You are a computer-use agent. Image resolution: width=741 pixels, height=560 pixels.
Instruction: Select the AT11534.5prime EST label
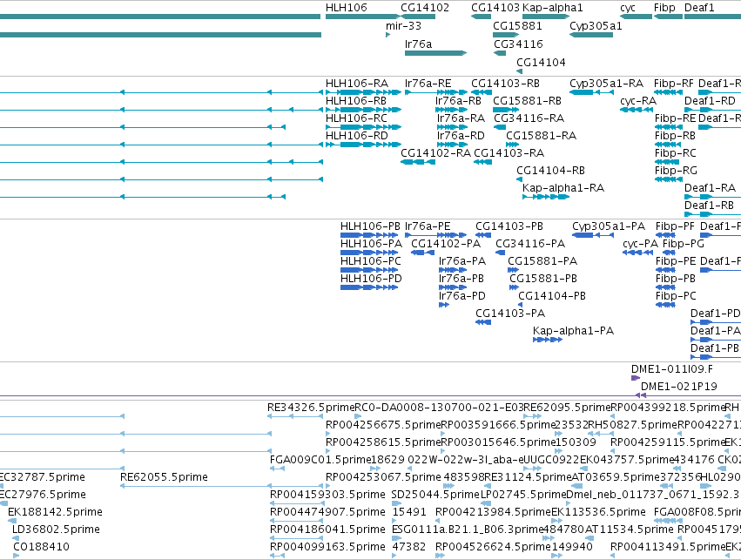630,530
